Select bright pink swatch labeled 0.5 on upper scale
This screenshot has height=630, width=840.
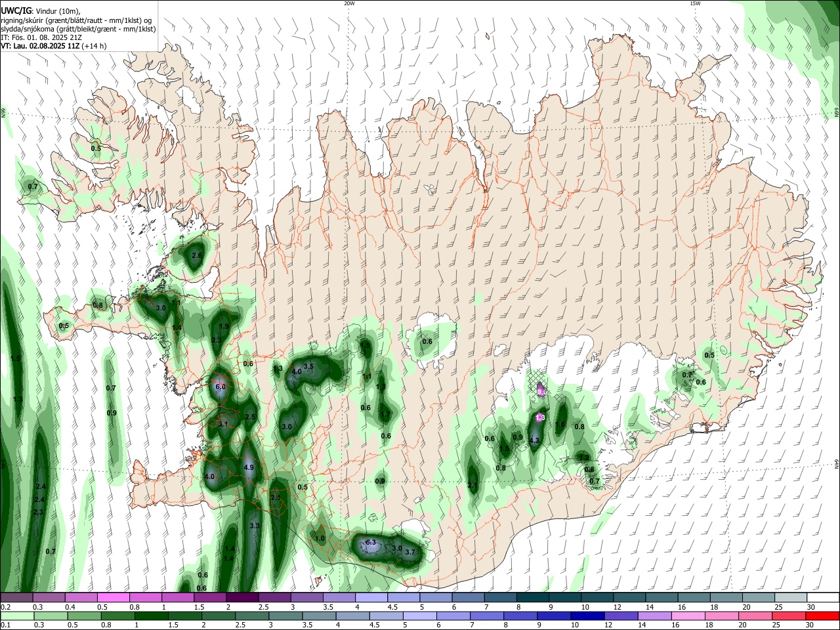(113, 598)
